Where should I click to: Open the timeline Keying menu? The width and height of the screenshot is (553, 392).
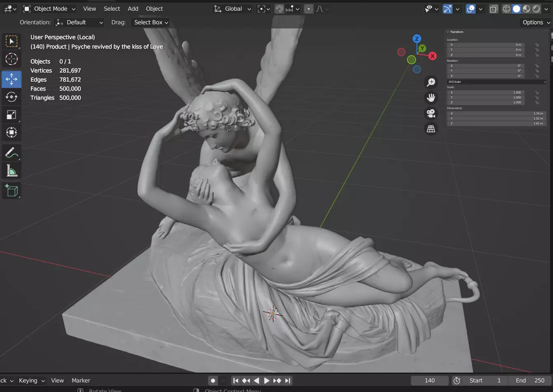(31, 380)
